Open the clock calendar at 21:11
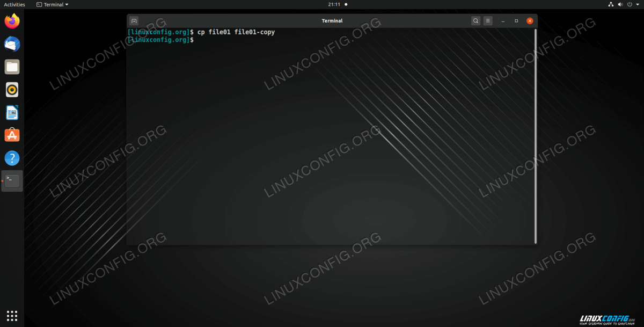 (334, 4)
